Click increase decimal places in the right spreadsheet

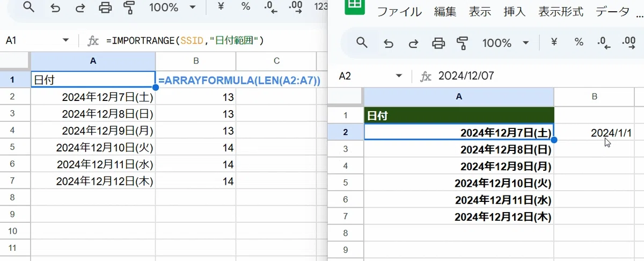pyautogui.click(x=629, y=43)
